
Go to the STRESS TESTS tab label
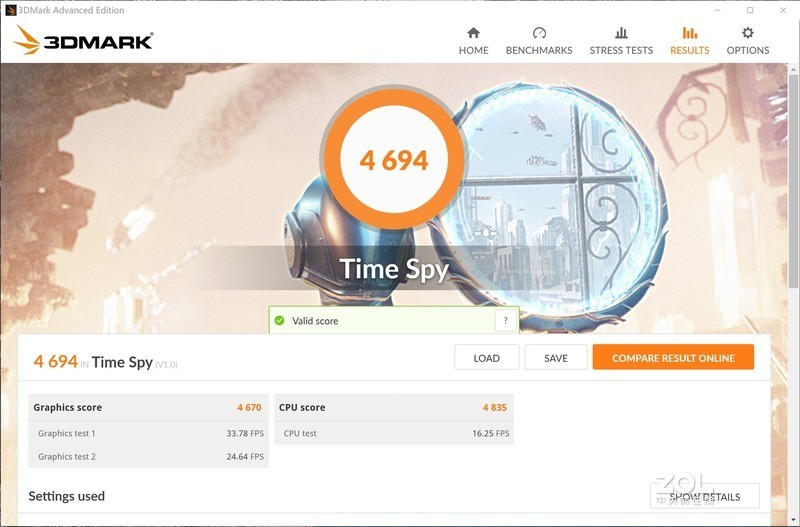(621, 50)
